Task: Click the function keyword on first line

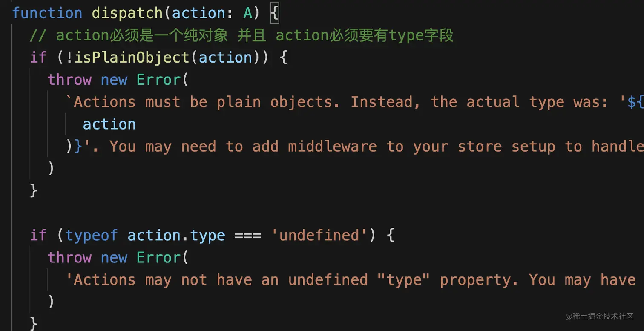Action: (47, 13)
